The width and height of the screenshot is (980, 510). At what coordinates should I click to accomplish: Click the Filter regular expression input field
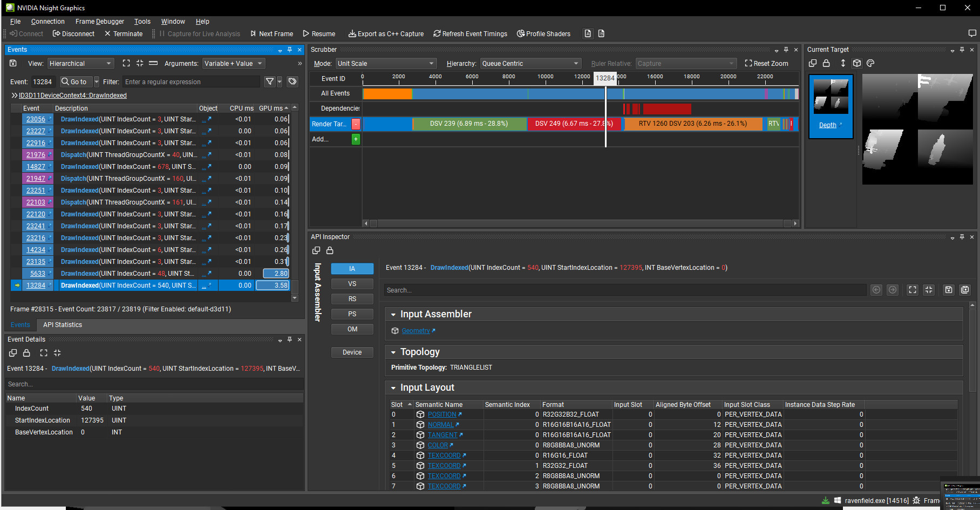click(192, 82)
